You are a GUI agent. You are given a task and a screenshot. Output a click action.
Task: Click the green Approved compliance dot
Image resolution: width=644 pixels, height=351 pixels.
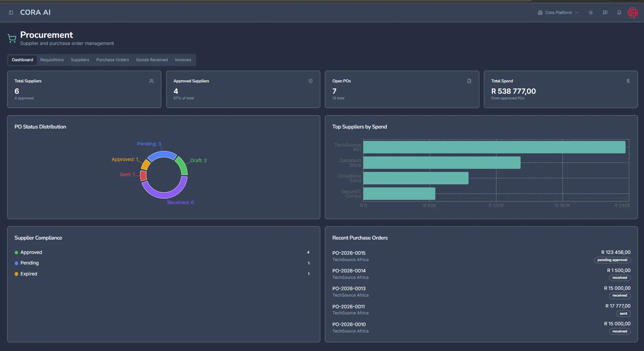tap(16, 252)
